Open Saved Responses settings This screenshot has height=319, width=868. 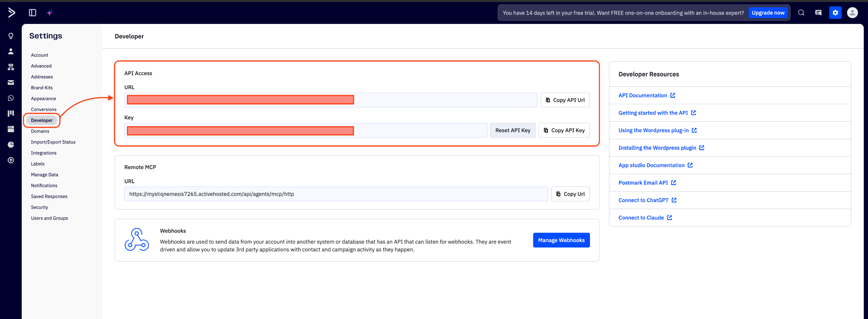point(49,196)
